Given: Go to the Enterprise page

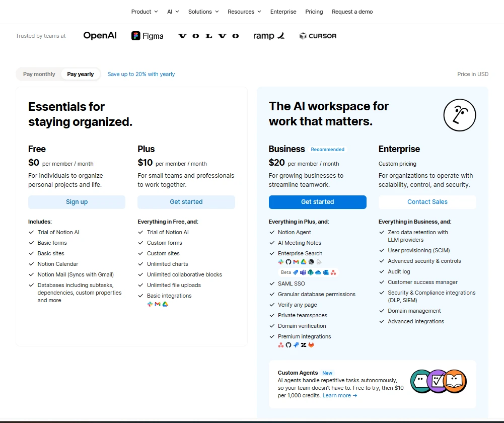Looking at the screenshot, I should pos(283,12).
